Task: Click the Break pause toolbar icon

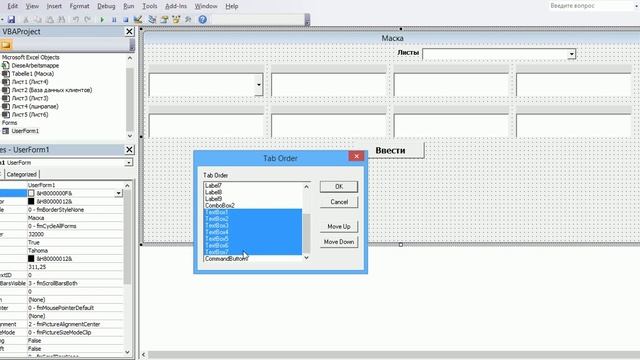Action: tap(114, 19)
